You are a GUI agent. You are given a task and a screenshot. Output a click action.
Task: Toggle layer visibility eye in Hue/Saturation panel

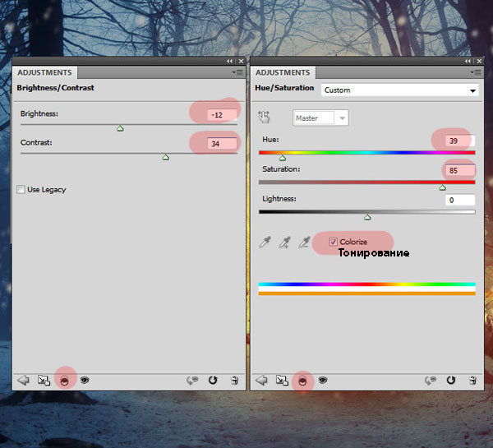pos(323,381)
